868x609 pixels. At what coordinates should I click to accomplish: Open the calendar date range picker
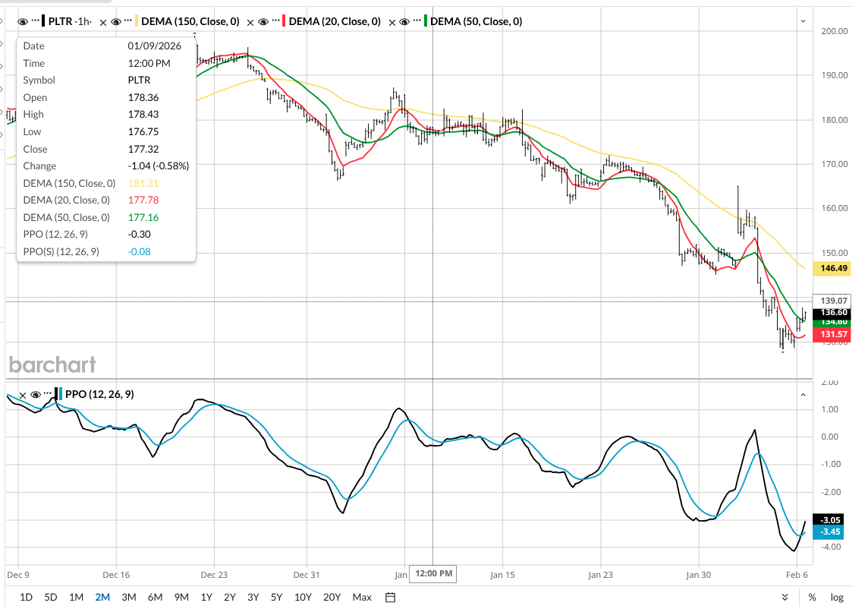390,598
